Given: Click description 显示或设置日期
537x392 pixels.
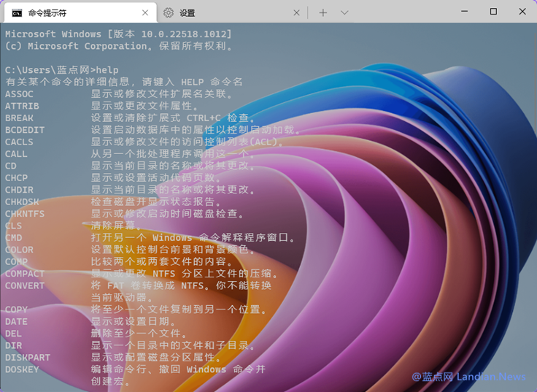Looking at the screenshot, I should click(x=133, y=321).
